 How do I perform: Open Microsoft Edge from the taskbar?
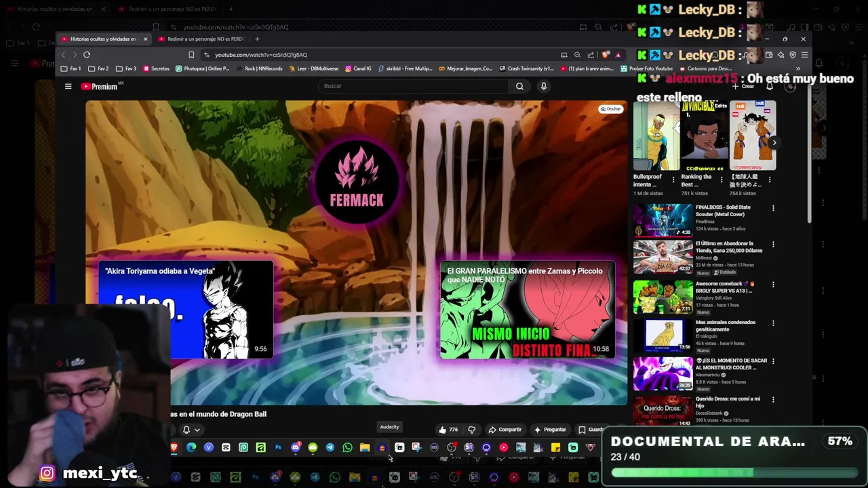coord(191,447)
